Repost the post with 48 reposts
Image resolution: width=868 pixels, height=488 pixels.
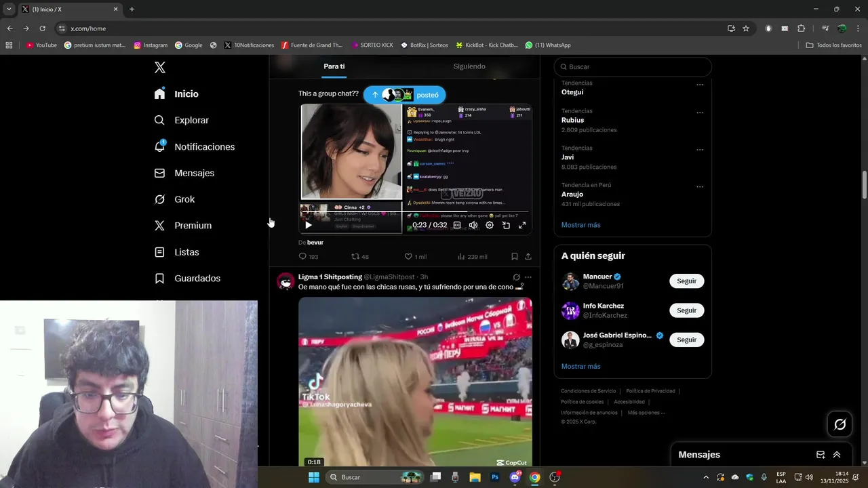[360, 257]
